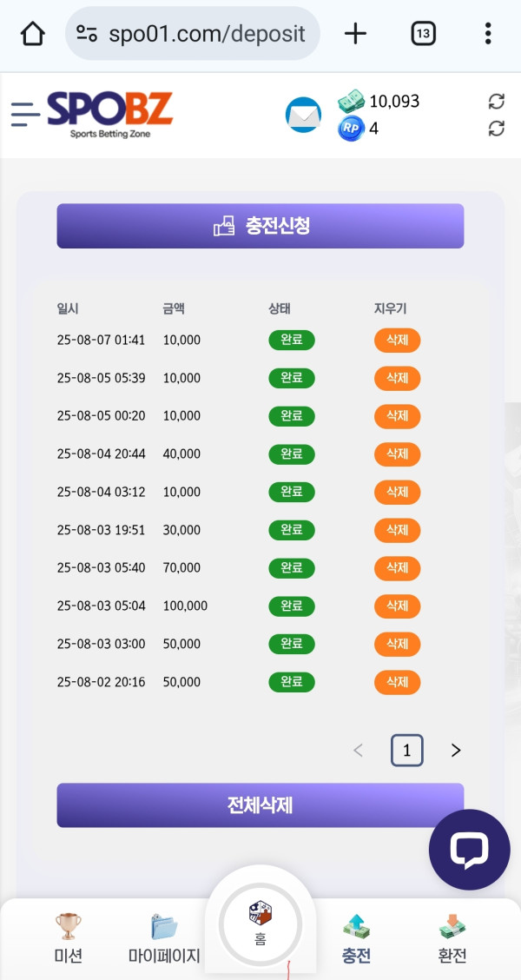The image size is (521, 980).
Task: Open the live chat bubble
Action: click(x=469, y=850)
